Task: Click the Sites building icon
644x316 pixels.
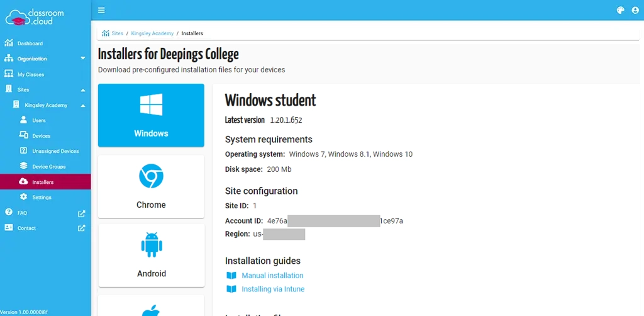Action: (9, 89)
